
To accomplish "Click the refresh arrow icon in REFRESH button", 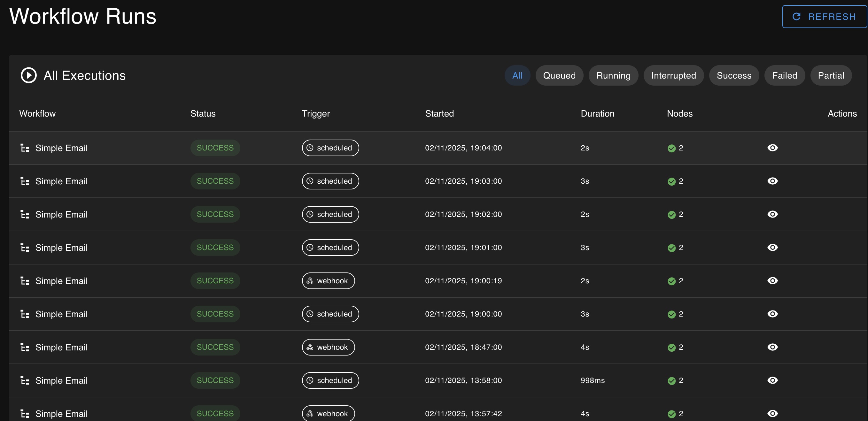I will [x=796, y=16].
